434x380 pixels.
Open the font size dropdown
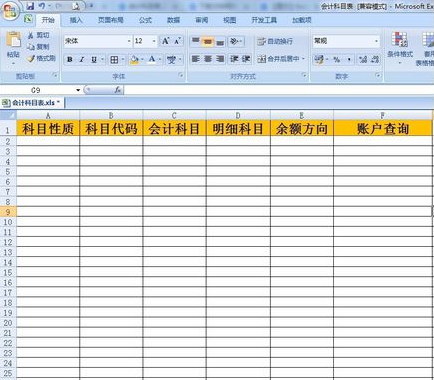pos(154,41)
